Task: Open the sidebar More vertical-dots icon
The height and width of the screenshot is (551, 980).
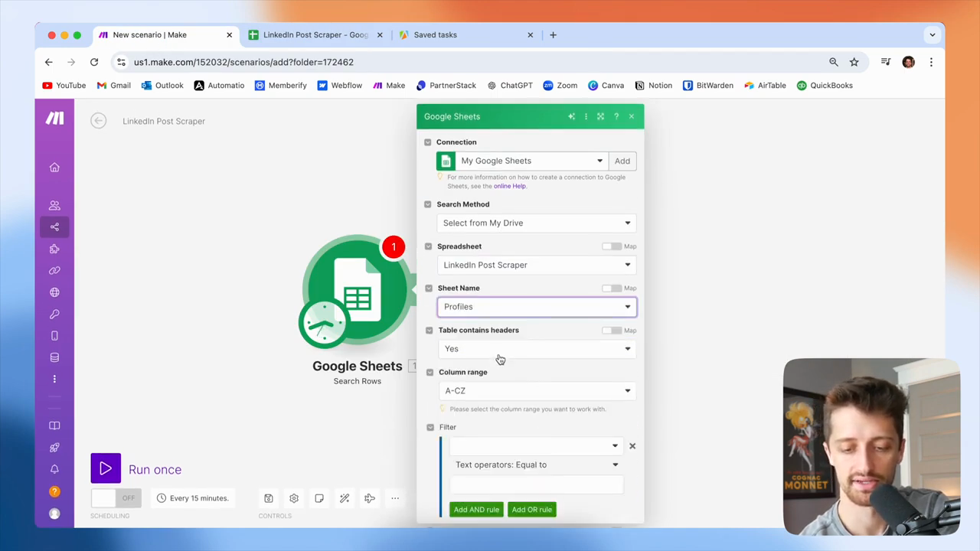Action: pos(54,379)
